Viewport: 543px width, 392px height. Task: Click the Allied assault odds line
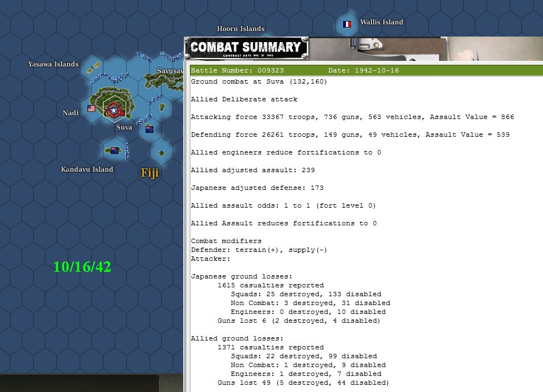pyautogui.click(x=283, y=206)
